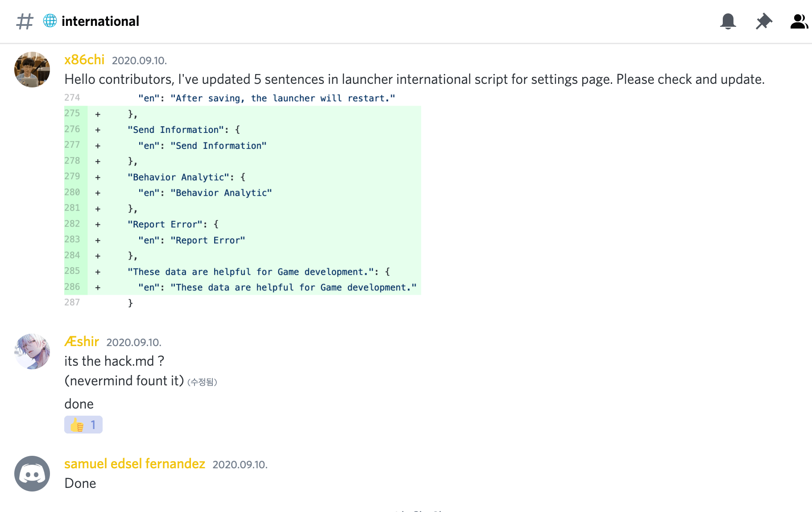Viewport: 812px width, 512px height.
Task: Click the Æshir username
Action: tap(82, 342)
